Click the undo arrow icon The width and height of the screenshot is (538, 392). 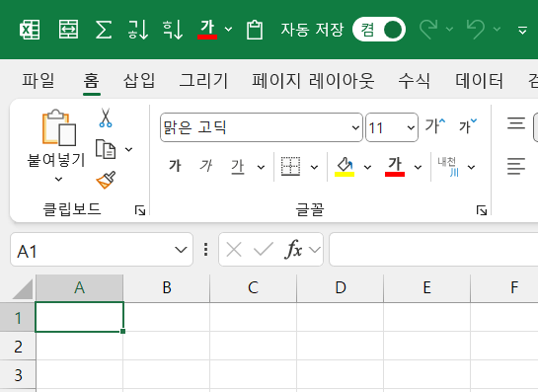click(476, 30)
